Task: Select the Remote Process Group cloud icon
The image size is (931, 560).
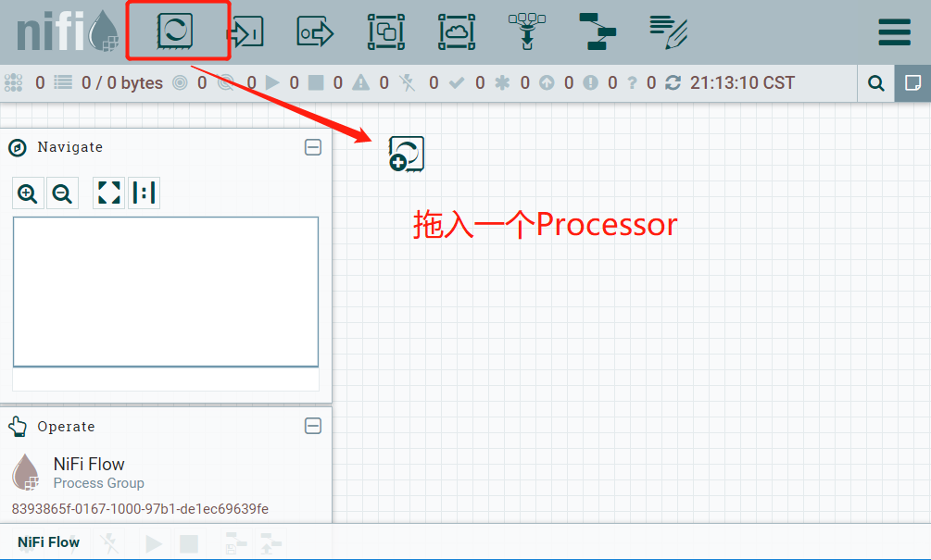Action: point(457,32)
